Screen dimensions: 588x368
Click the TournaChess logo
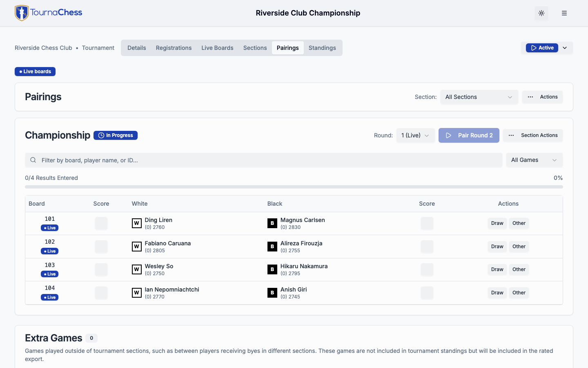tap(48, 13)
